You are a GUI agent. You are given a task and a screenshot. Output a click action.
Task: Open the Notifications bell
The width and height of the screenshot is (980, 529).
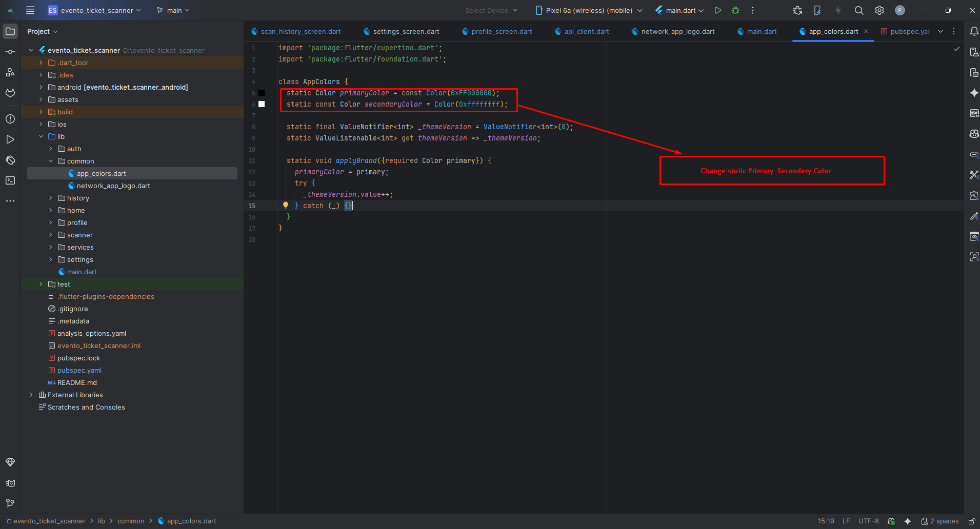coord(974,31)
